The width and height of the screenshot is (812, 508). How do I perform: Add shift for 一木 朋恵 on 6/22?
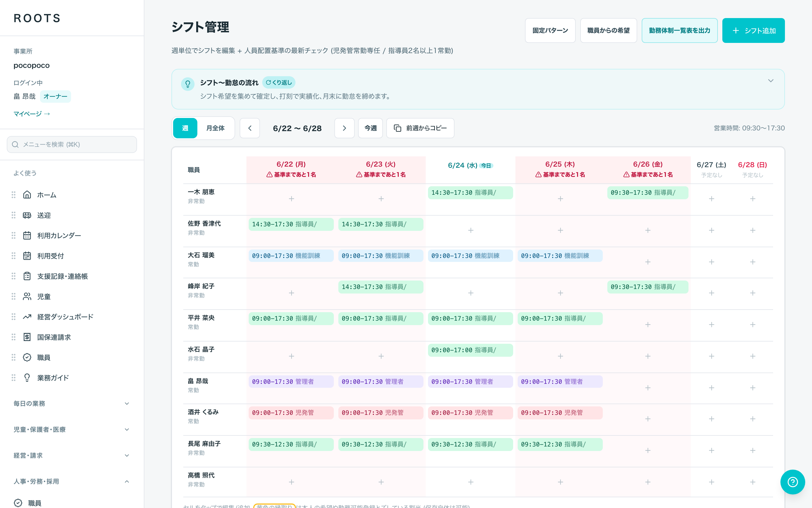click(x=291, y=199)
